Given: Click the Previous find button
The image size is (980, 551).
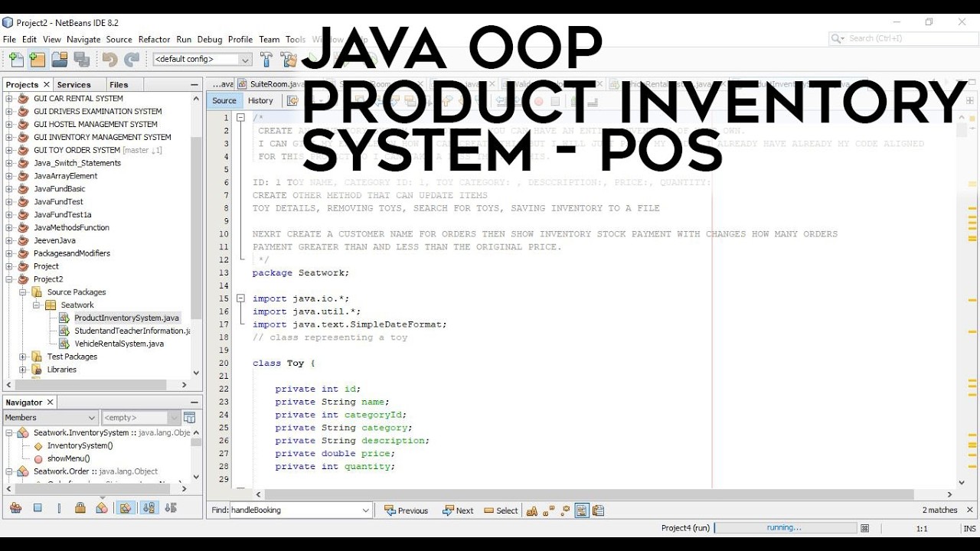Looking at the screenshot, I should tap(407, 510).
